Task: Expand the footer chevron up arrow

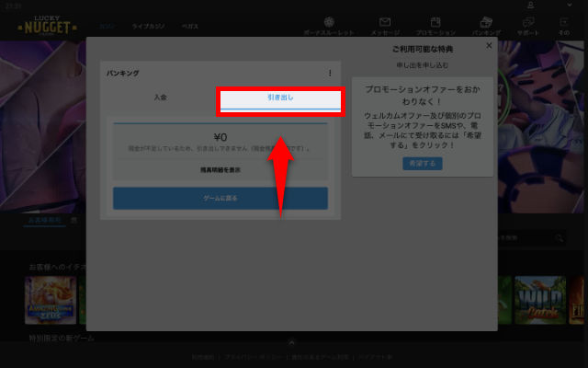Action: pos(291,342)
